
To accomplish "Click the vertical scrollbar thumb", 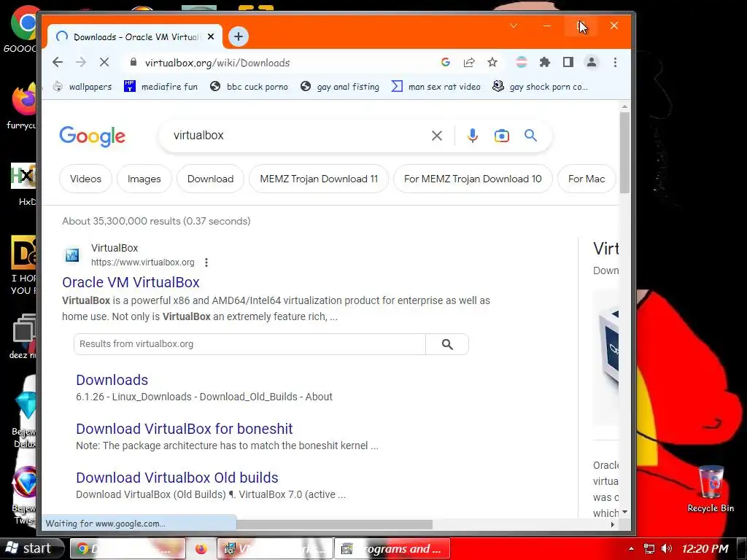I will [624, 152].
